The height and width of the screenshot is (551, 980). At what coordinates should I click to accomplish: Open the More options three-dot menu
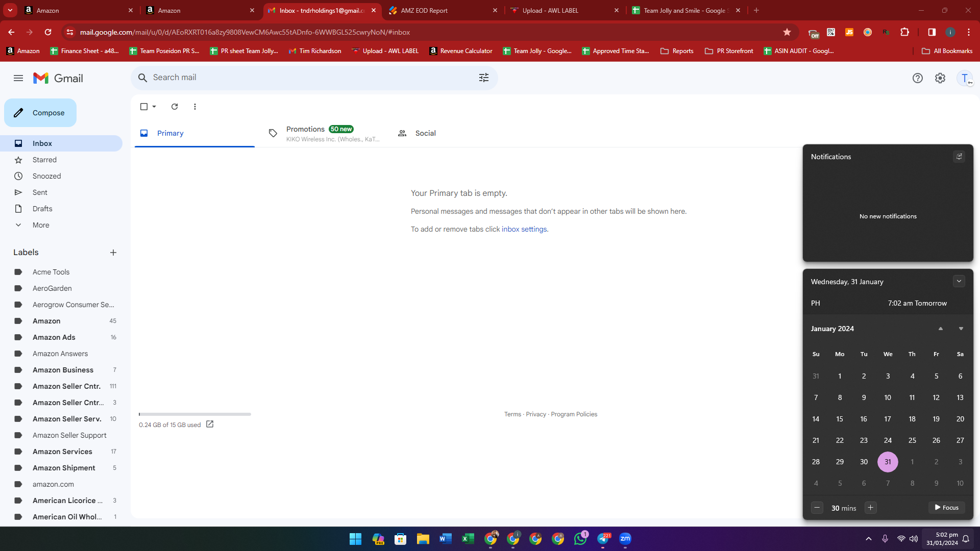pyautogui.click(x=195, y=107)
